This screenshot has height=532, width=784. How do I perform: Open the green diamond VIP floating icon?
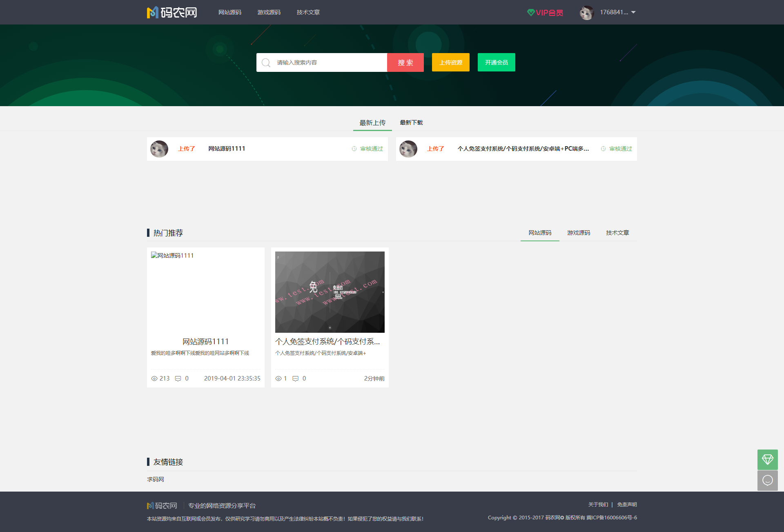(767, 459)
